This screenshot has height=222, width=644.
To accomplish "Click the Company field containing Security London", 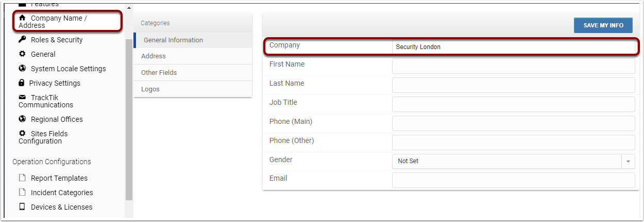I will [514, 46].
